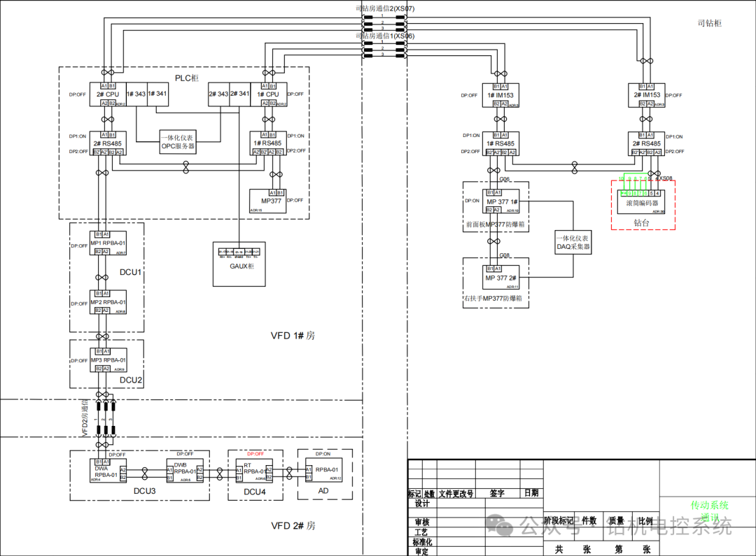Select the 2# CPU block

pos(108,94)
